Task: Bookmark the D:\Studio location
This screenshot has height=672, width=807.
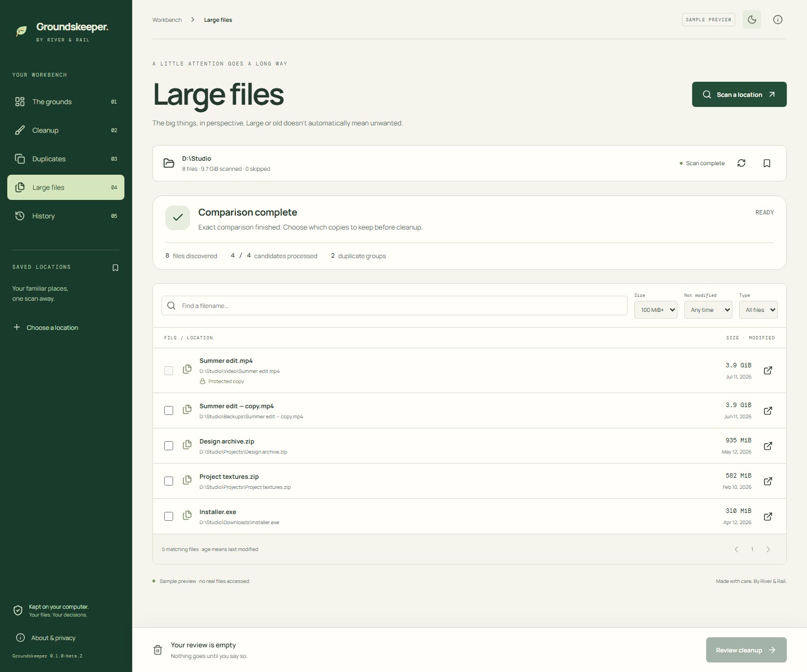Action: coord(767,163)
